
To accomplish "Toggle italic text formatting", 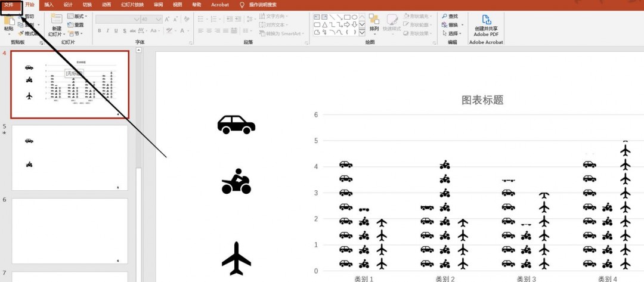I will point(107,31).
